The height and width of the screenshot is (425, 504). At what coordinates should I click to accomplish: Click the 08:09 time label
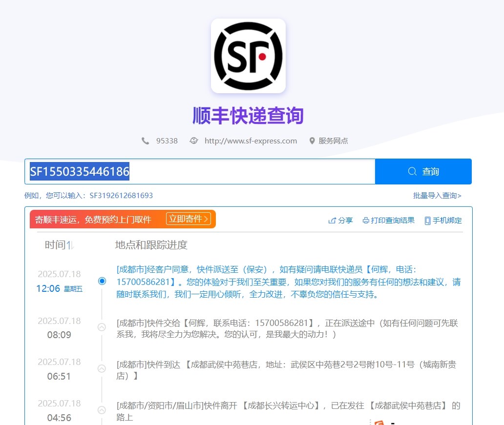tap(59, 335)
